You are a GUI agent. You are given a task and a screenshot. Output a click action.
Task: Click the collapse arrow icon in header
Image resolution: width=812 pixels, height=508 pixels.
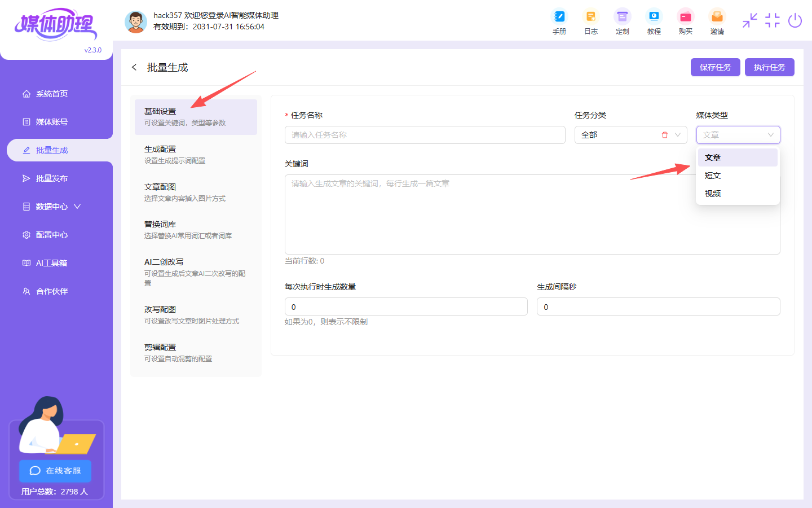click(x=750, y=20)
